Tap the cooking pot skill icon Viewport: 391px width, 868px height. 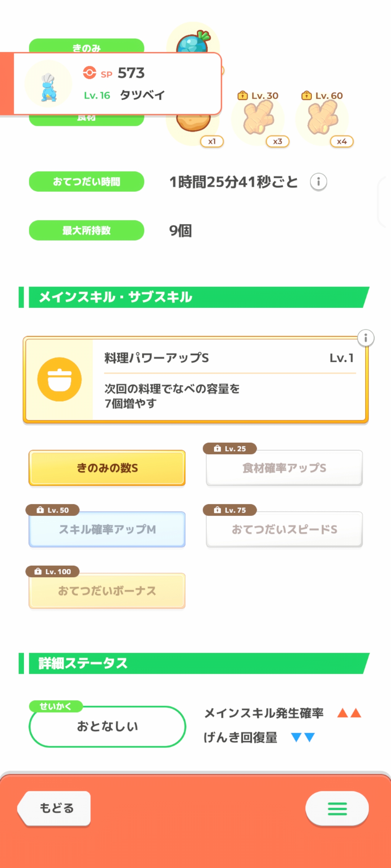[x=59, y=379]
